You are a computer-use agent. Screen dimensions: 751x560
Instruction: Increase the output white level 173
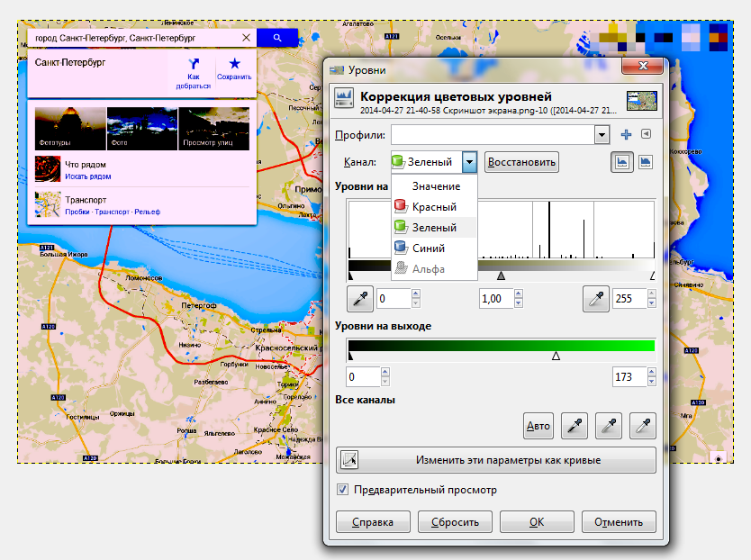tap(651, 372)
